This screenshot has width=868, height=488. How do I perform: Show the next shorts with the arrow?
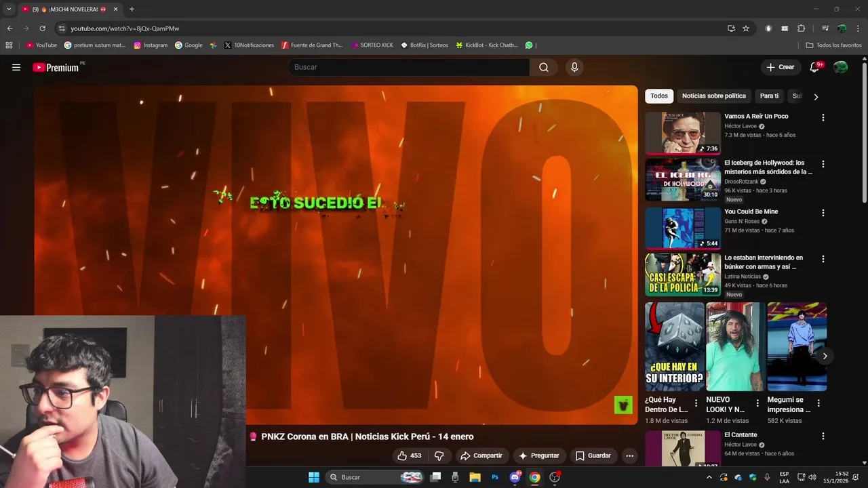[825, 356]
